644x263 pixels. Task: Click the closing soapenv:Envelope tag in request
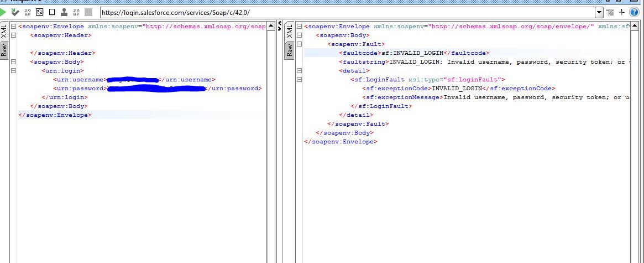55,115
